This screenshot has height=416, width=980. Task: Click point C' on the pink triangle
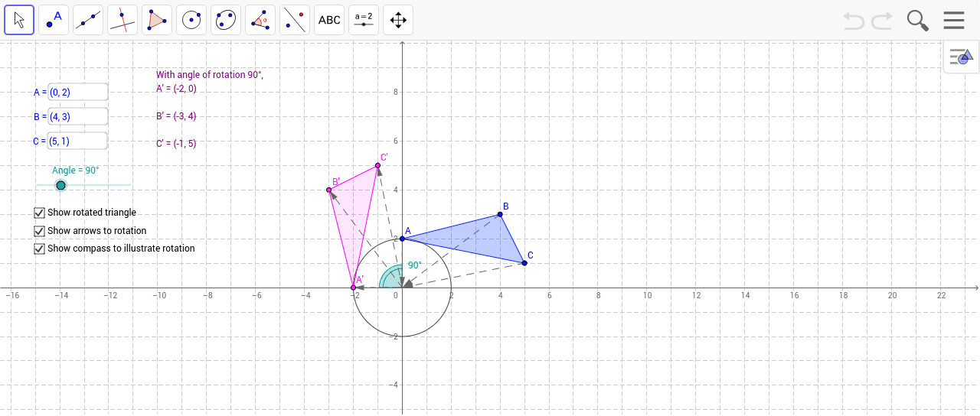click(378, 165)
